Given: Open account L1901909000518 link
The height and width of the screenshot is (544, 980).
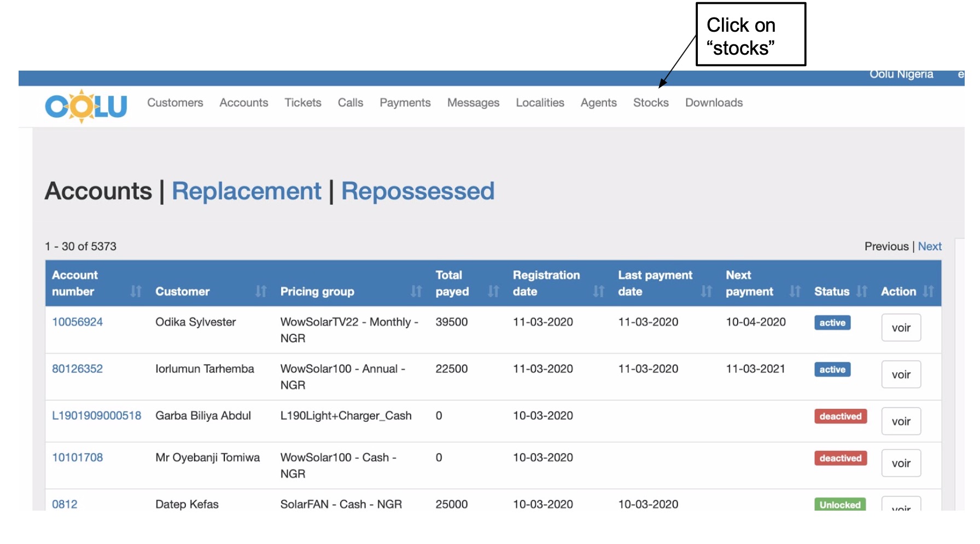Looking at the screenshot, I should [x=96, y=416].
